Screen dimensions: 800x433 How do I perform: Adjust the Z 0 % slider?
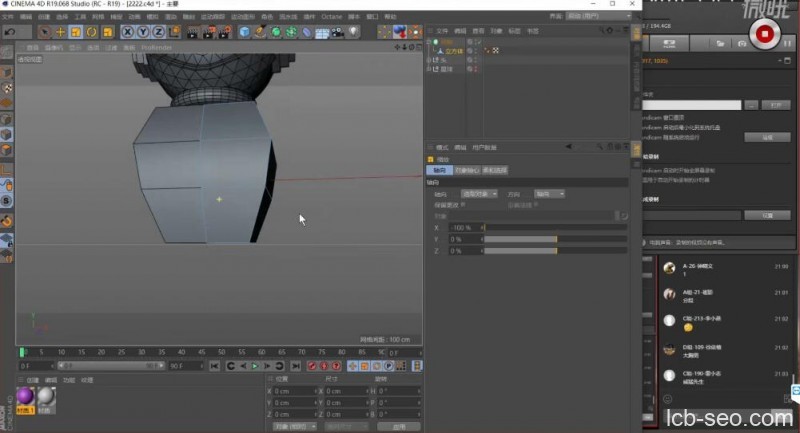click(x=555, y=251)
